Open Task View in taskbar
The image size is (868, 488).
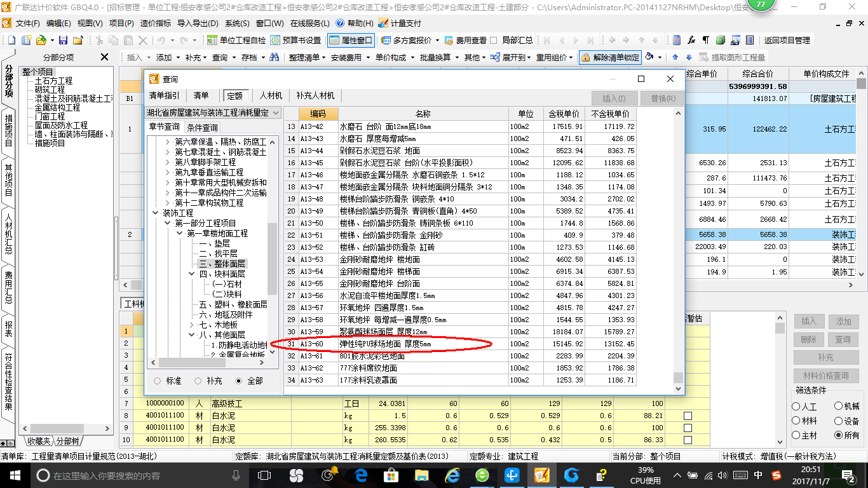coord(264,475)
